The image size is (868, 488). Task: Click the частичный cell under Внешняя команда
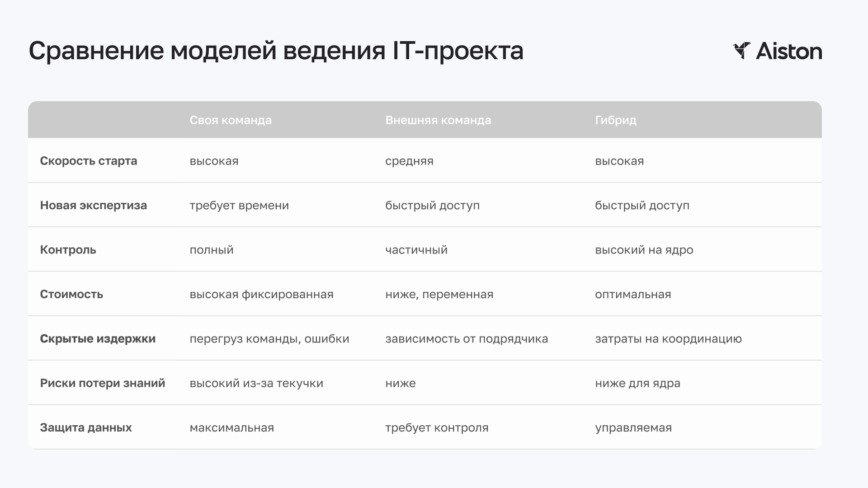[x=416, y=250]
